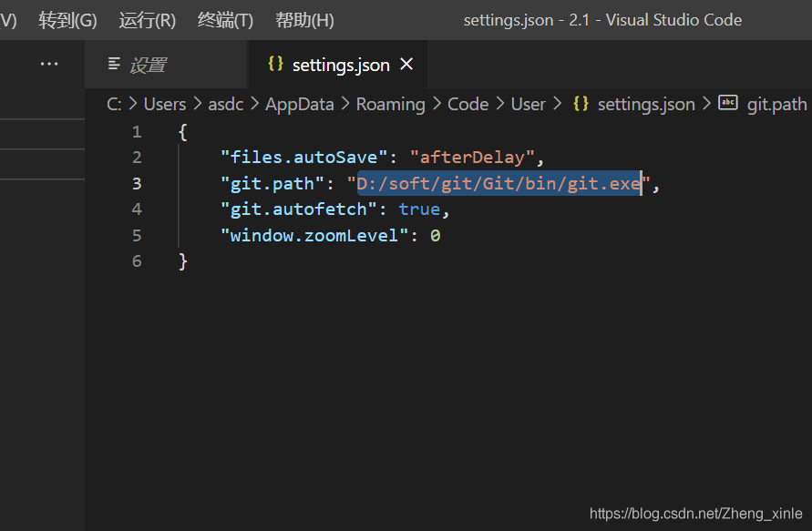This screenshot has width=812, height=531.
Task: Select the folder icon next to settings.json breadcrumb
Action: [x=581, y=104]
